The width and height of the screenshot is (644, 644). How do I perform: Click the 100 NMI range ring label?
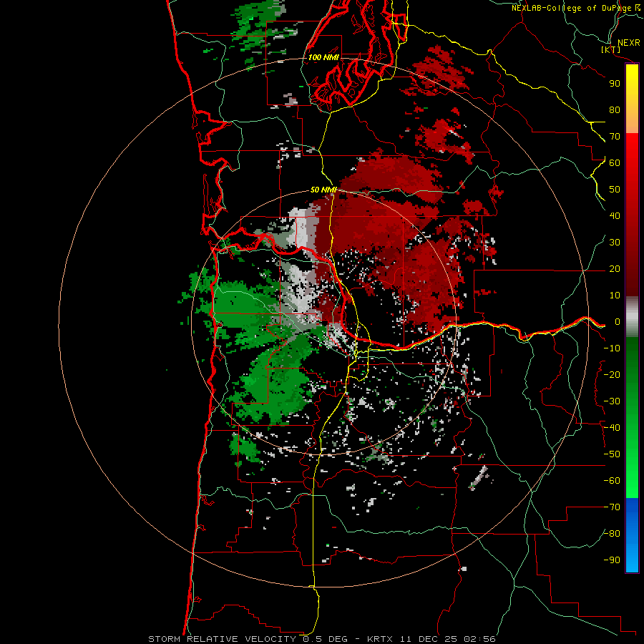[323, 57]
